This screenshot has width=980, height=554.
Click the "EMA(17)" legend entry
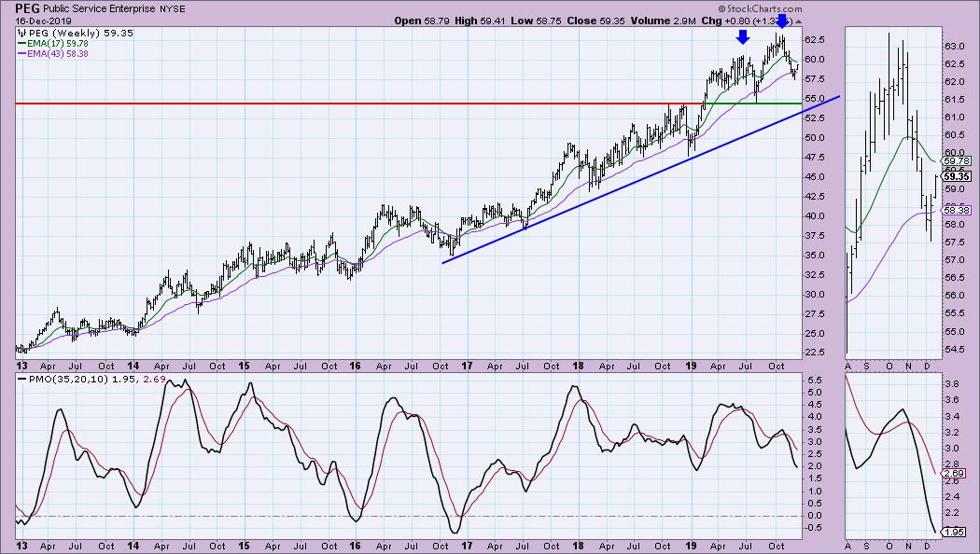click(53, 44)
